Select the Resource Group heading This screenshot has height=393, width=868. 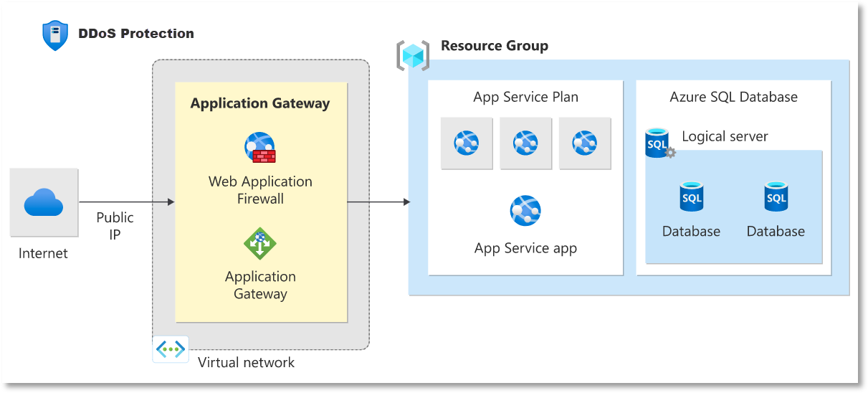[495, 46]
